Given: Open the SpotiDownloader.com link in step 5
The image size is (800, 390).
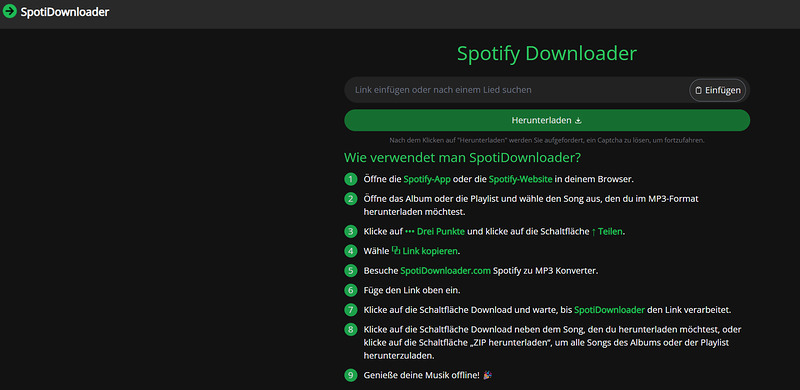Looking at the screenshot, I should pyautogui.click(x=445, y=271).
